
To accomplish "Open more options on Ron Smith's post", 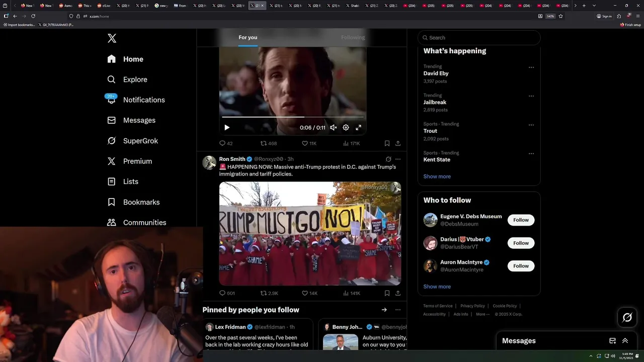I will click(398, 159).
